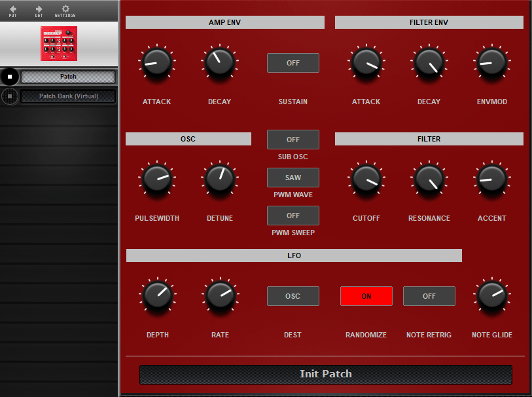
Task: Open the LFO DEST selector showing OSC
Action: pyautogui.click(x=293, y=295)
